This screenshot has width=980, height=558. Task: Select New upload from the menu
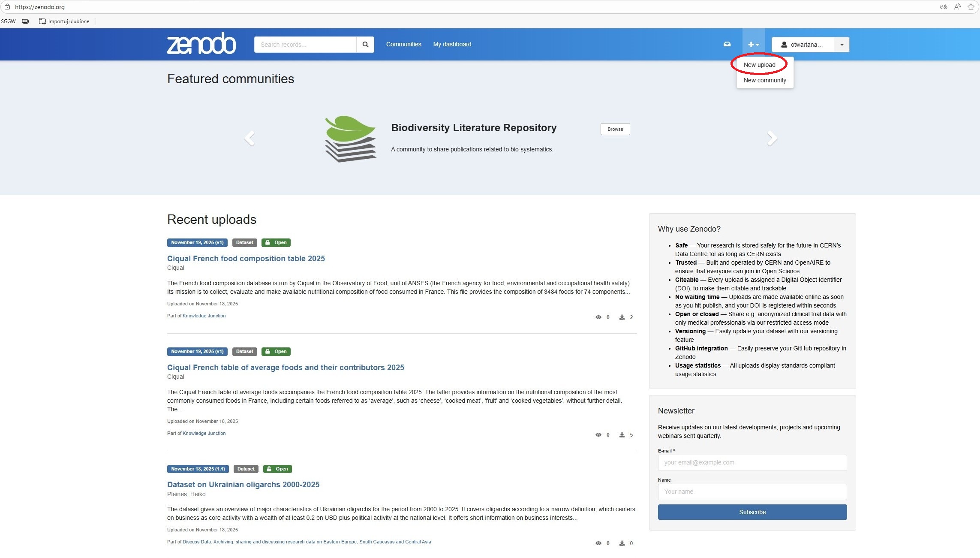(x=759, y=65)
